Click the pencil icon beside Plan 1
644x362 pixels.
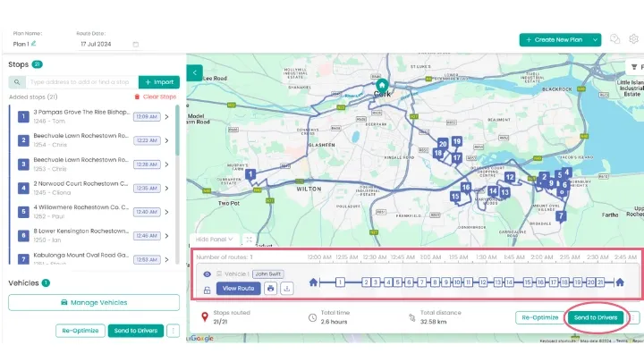coord(34,43)
